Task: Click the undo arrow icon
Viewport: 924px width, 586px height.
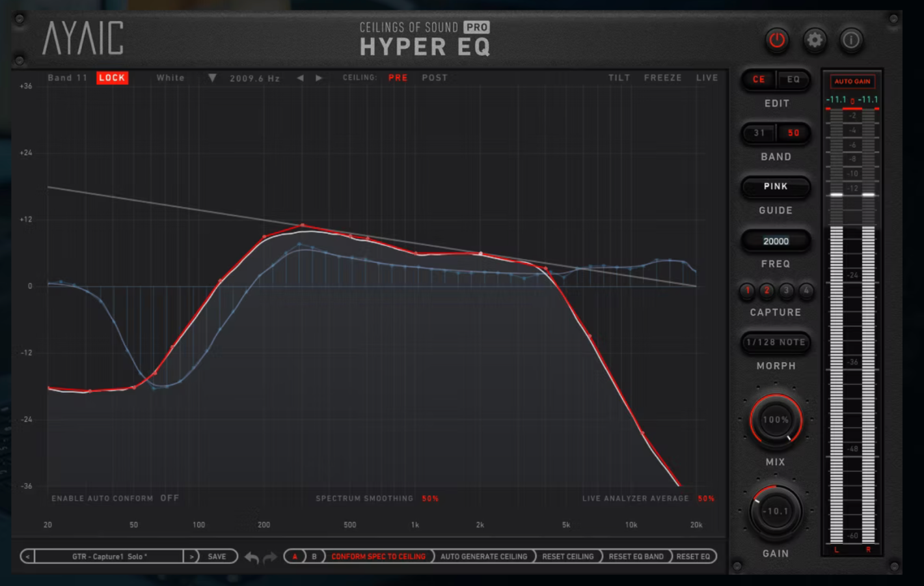Action: 252,557
